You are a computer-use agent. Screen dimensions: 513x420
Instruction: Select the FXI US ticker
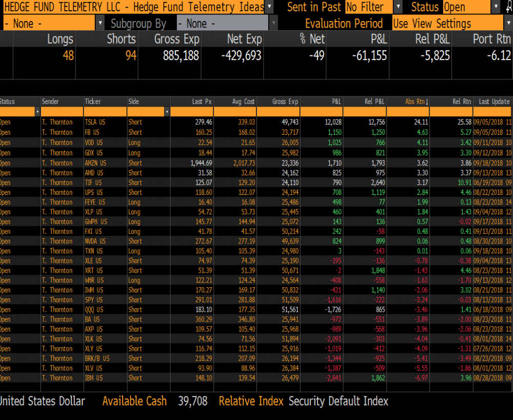[x=93, y=232]
